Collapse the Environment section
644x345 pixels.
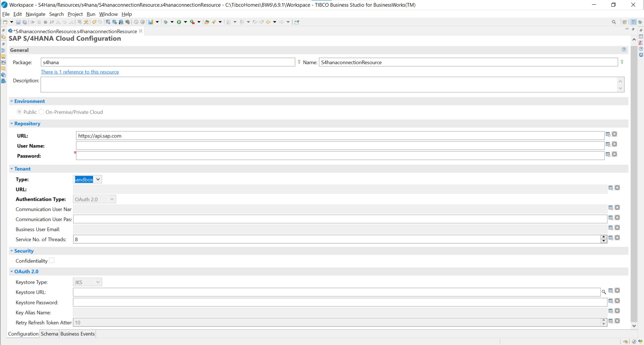[x=12, y=101]
